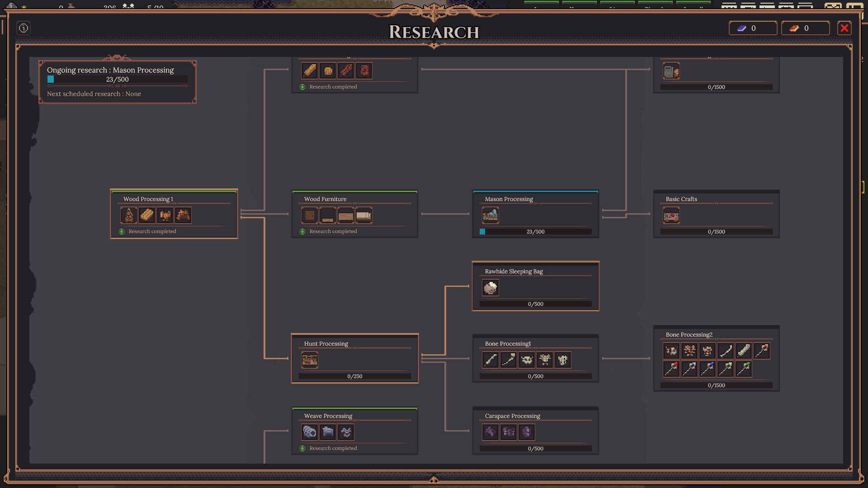Viewport: 868px width, 488px height.
Task: Open the info tooltip icon at top left
Action: [x=23, y=28]
